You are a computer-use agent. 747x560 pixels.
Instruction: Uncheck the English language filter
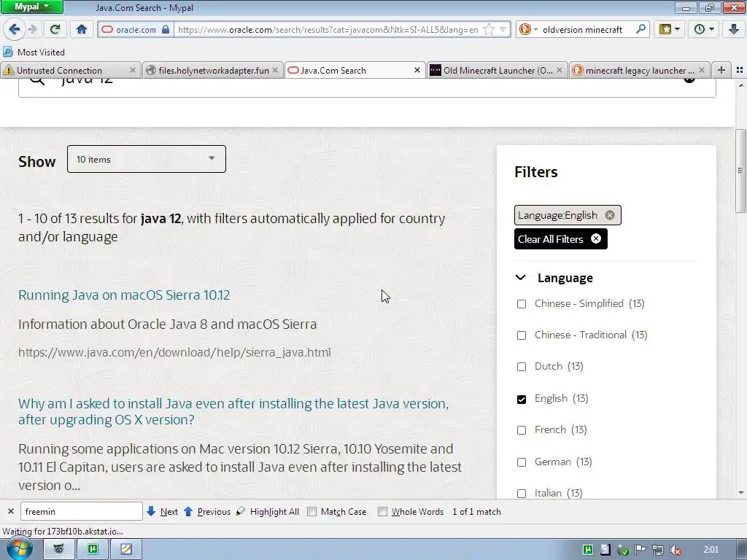pyautogui.click(x=522, y=399)
